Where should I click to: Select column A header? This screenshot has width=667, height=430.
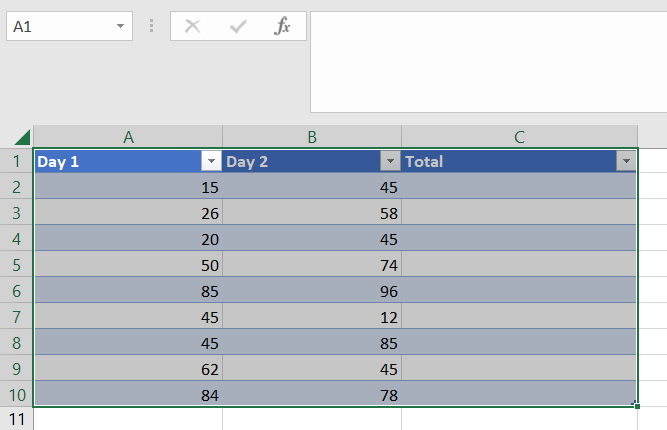pyautogui.click(x=128, y=137)
